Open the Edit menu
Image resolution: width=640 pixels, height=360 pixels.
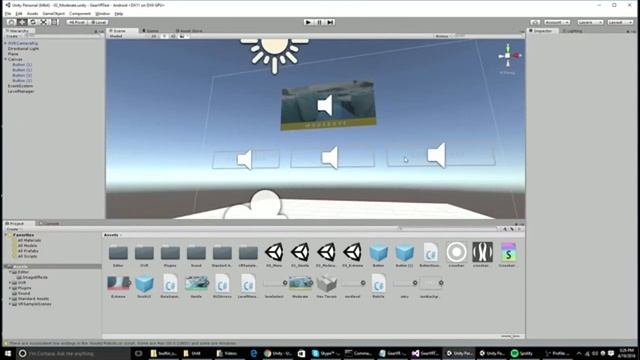19,13
